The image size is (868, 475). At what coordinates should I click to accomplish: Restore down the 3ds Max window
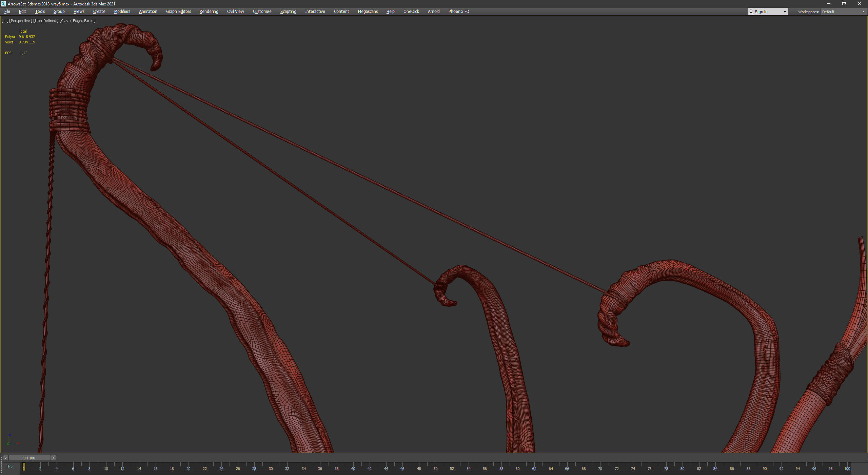point(844,4)
